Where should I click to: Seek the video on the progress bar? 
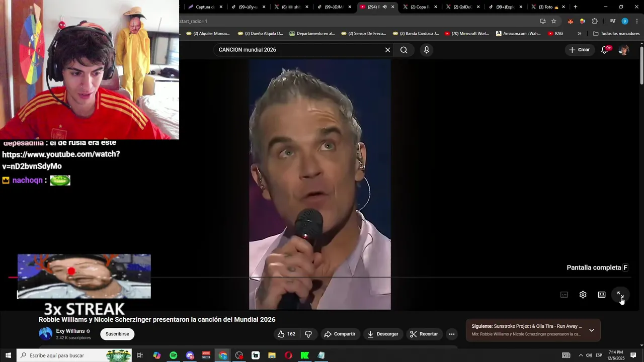[320, 277]
